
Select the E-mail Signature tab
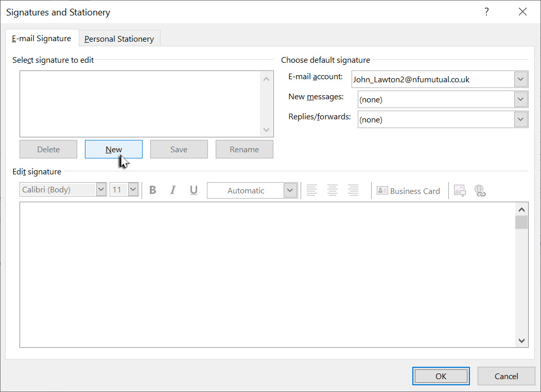pos(41,38)
